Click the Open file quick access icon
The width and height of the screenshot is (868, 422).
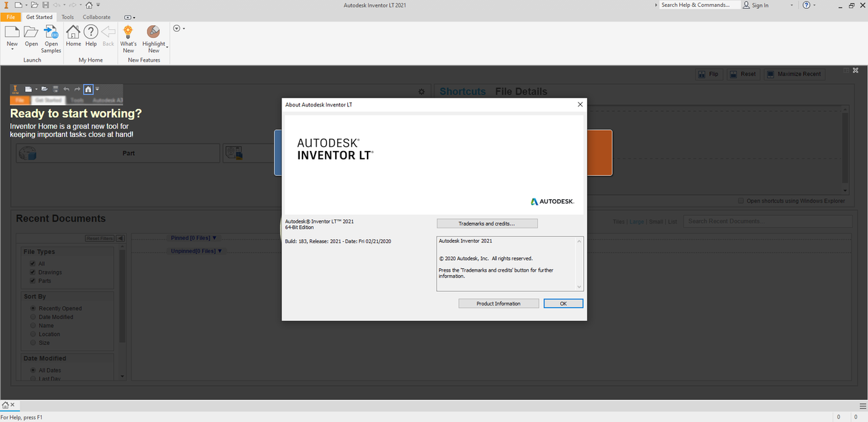pyautogui.click(x=33, y=5)
